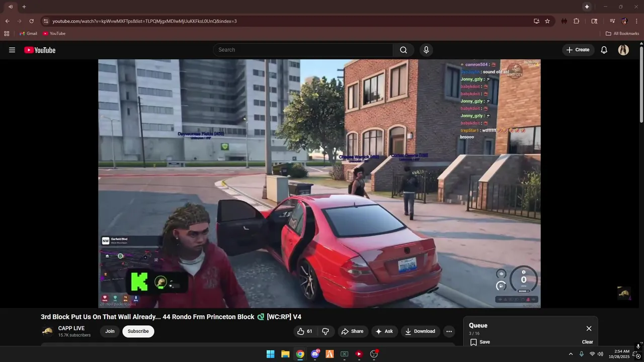The image size is (644, 362).
Task: Open the Chrome three-dot menu
Action: (x=637, y=21)
